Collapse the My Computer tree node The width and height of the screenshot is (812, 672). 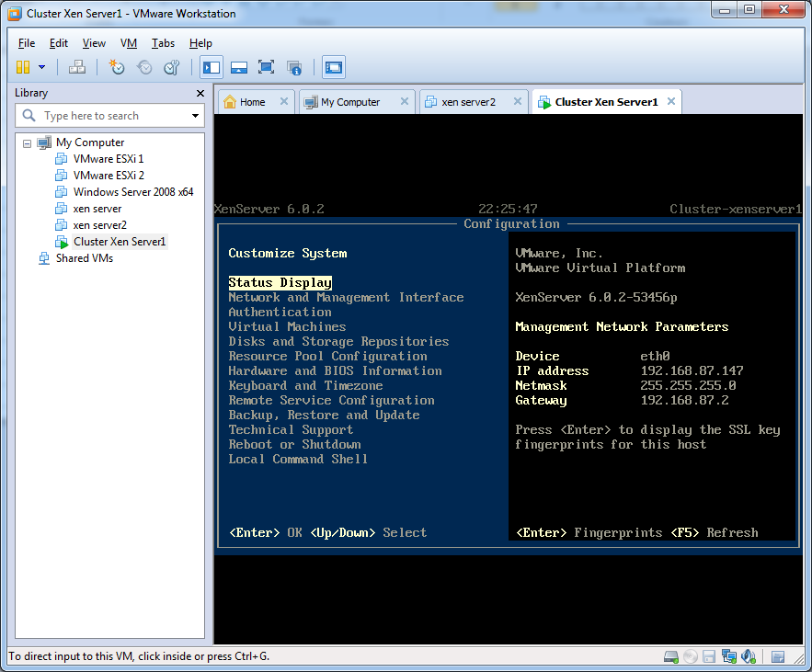tap(27, 143)
